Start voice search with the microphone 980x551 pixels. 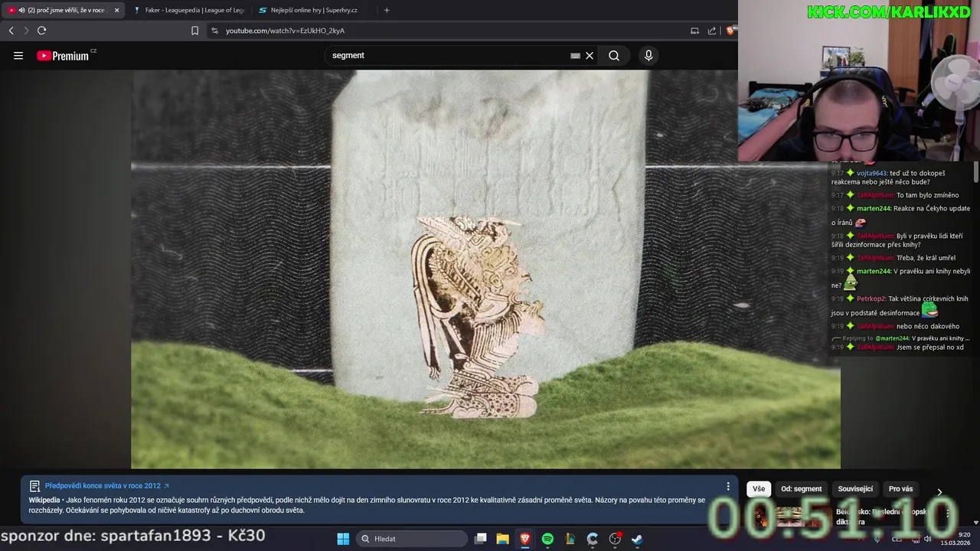(x=648, y=55)
